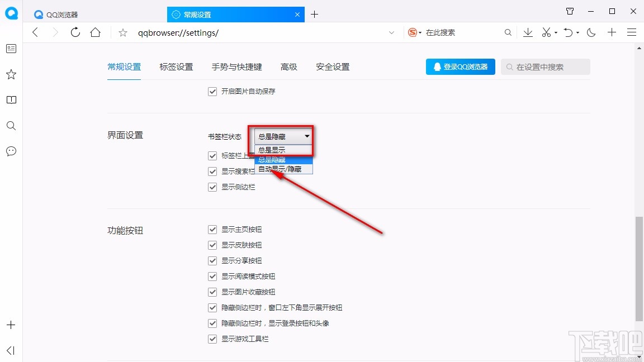Viewport: 644px width, 362px height.
Task: Uncheck 显示游戏工具栏
Action: [212, 339]
